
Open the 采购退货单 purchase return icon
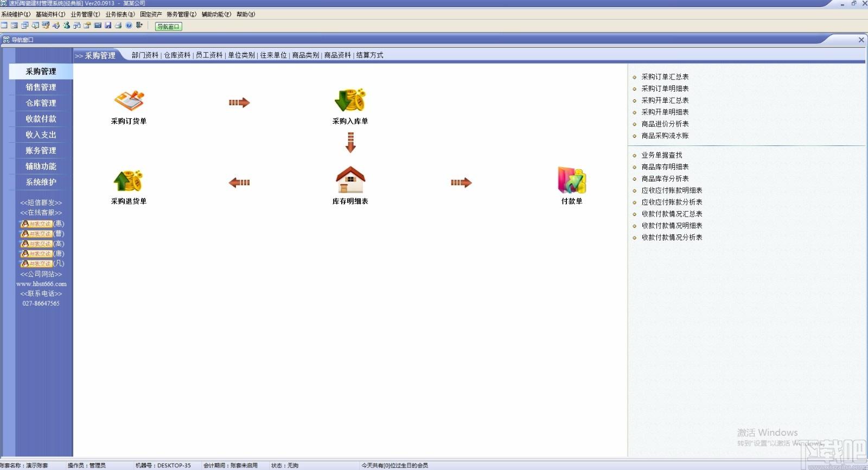129,181
